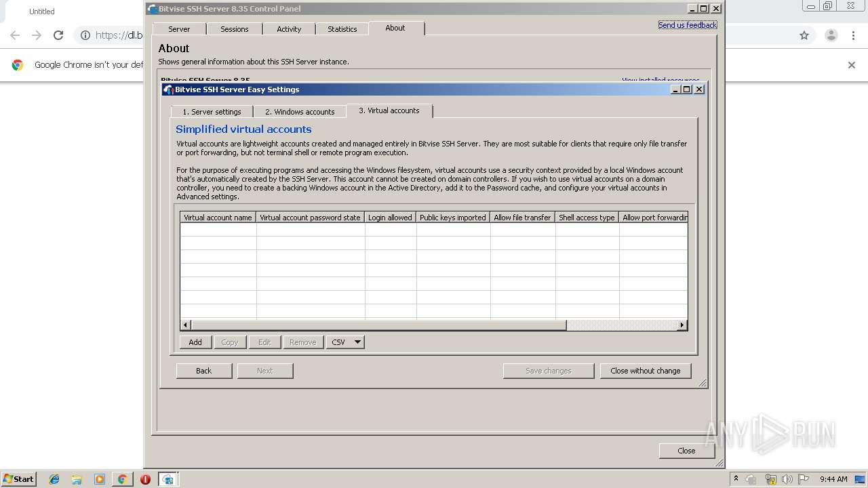Image resolution: width=868 pixels, height=488 pixels.
Task: Click Allow port forwarding column header
Action: 654,218
